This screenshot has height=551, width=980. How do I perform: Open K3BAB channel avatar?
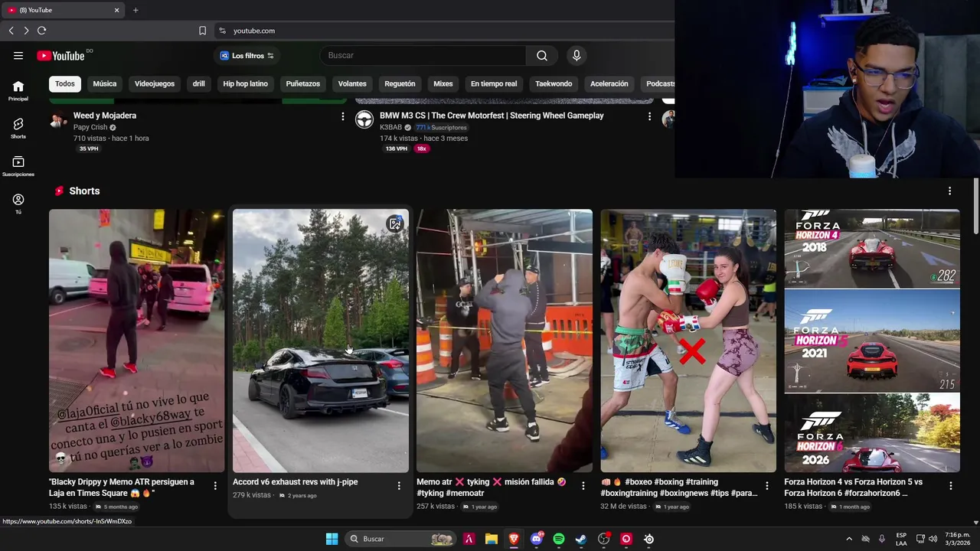pos(364,120)
